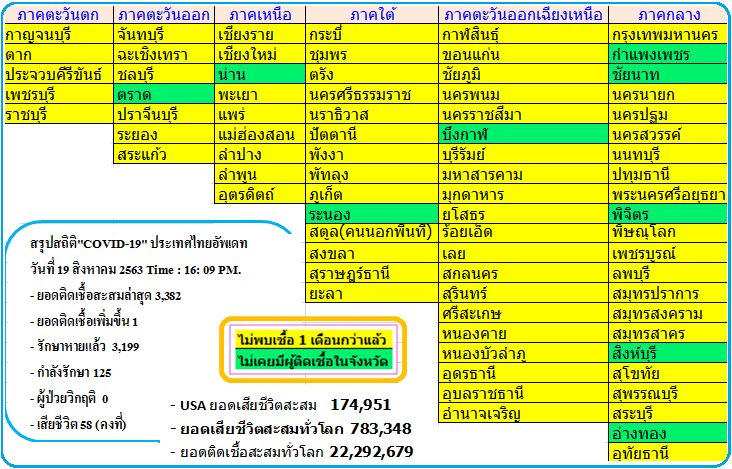This screenshot has width=732, height=469.
Task: Select the green ตราด cell
Action: click(x=164, y=94)
